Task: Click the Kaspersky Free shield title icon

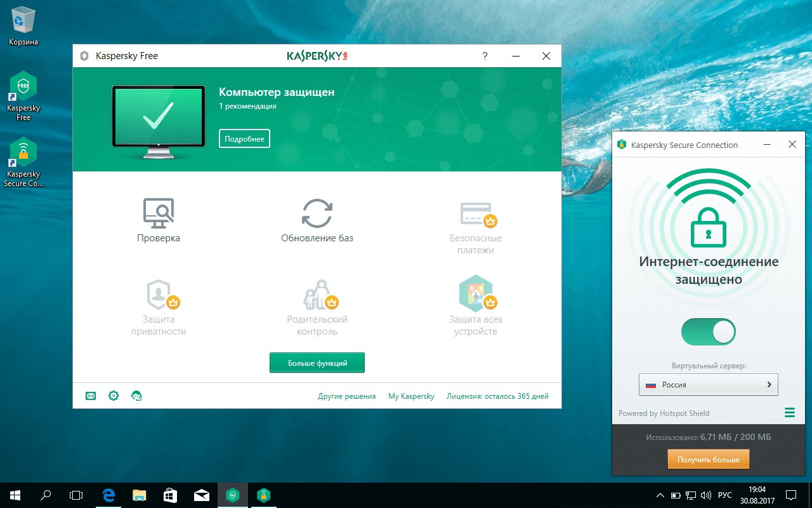Action: click(x=84, y=56)
